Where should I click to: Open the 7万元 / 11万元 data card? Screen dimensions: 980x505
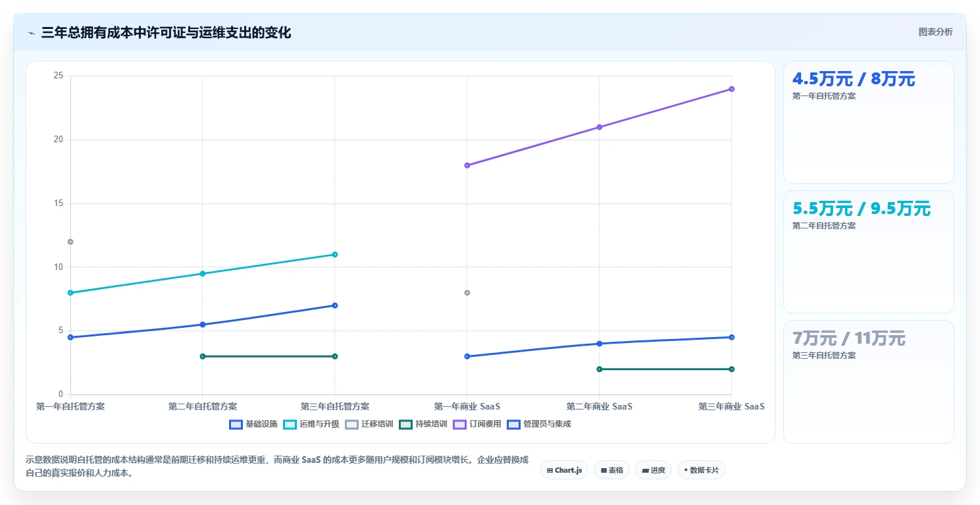pyautogui.click(x=868, y=381)
